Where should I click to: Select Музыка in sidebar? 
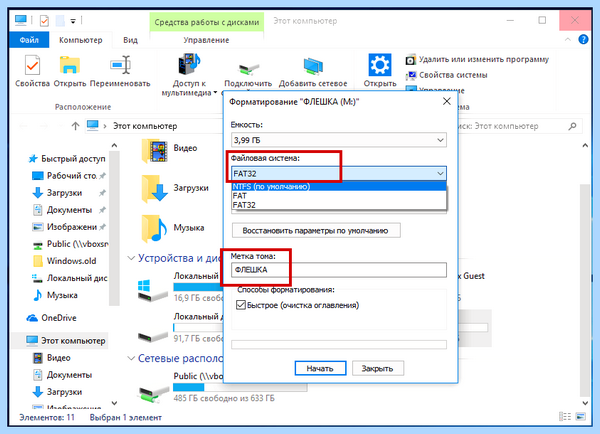56,295
